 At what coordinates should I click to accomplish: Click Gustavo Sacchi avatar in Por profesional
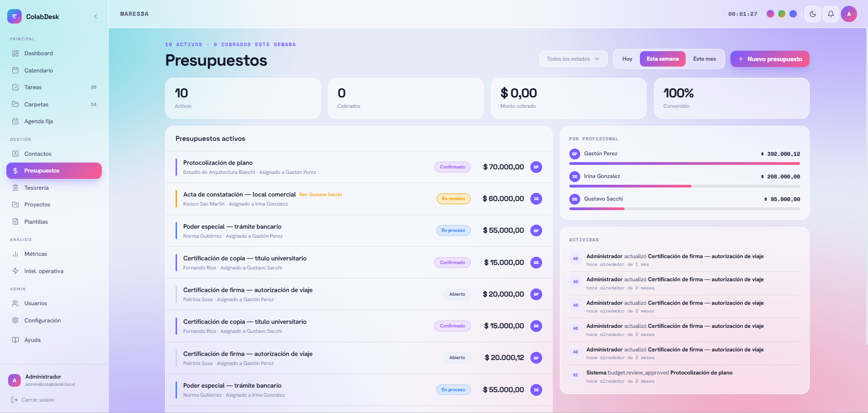(x=574, y=199)
